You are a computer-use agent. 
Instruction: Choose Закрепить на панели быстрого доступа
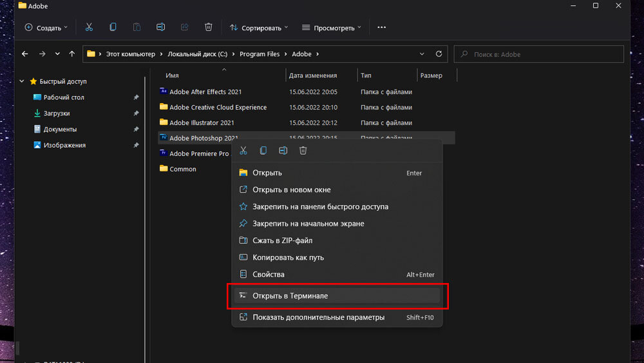[337, 206]
